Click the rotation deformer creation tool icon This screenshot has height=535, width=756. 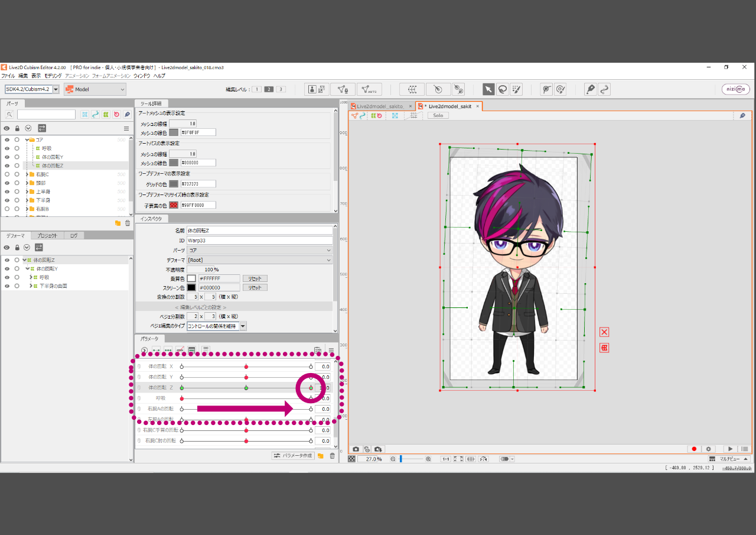tap(458, 89)
